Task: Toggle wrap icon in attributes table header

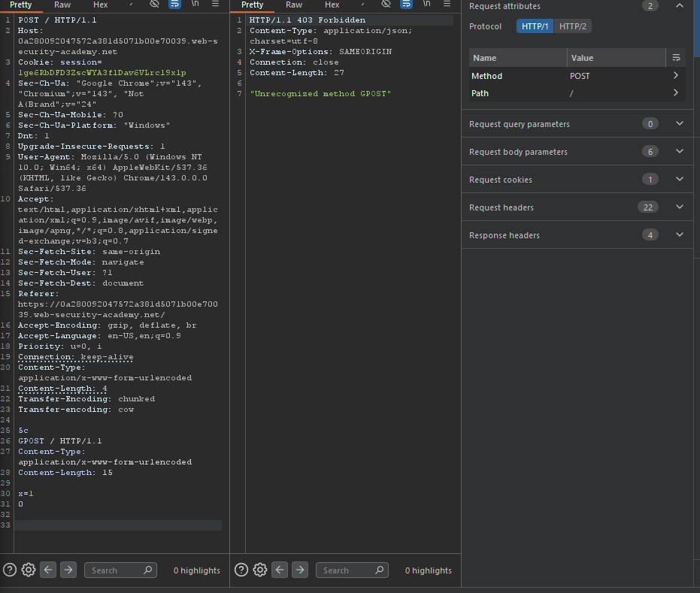Action: tap(676, 58)
